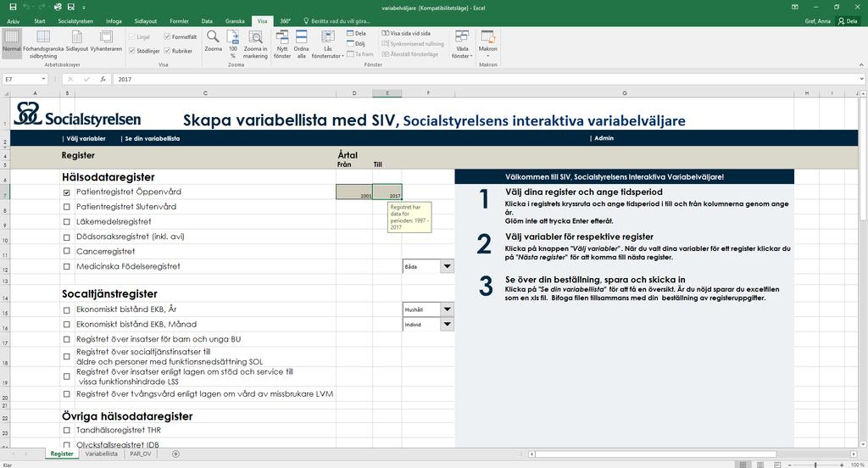Add a new sheet with plus icon
This screenshot has height=468, width=868.
click(x=175, y=454)
